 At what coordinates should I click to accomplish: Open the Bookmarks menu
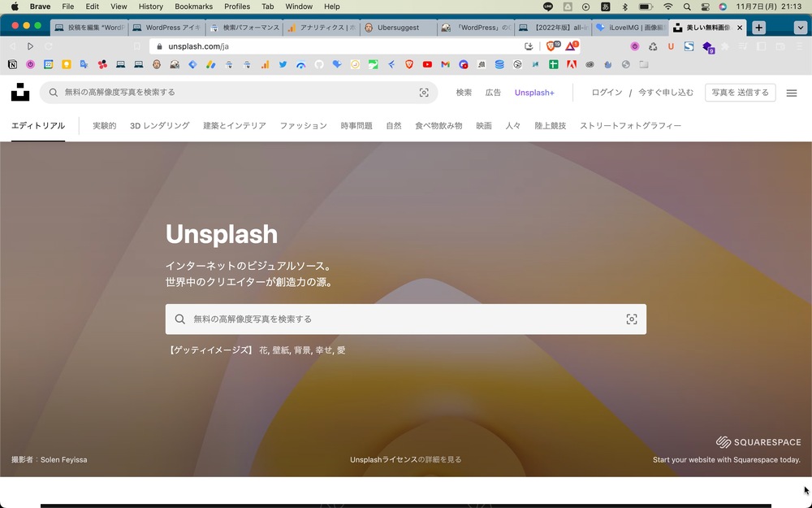click(x=194, y=7)
